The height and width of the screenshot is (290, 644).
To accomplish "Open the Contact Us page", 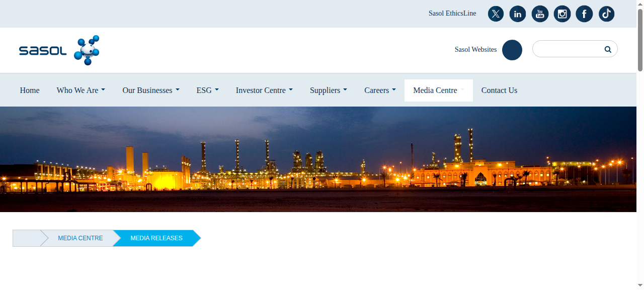I will (x=499, y=90).
